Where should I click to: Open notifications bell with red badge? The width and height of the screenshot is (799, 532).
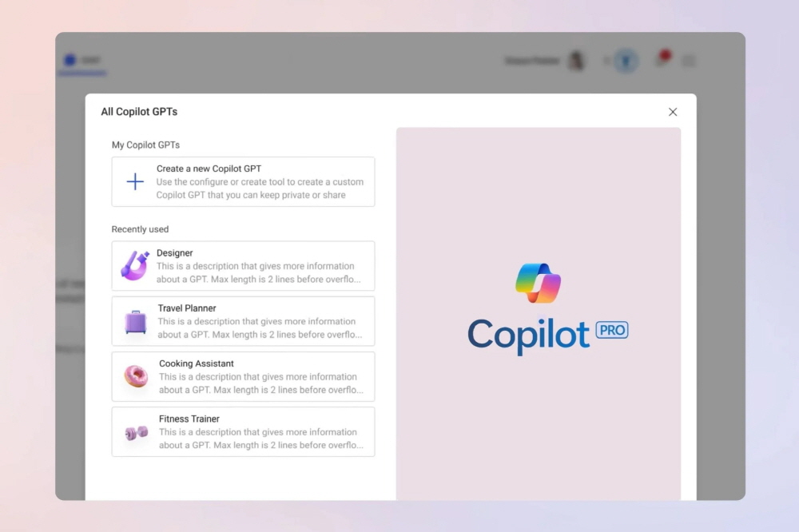coord(662,60)
